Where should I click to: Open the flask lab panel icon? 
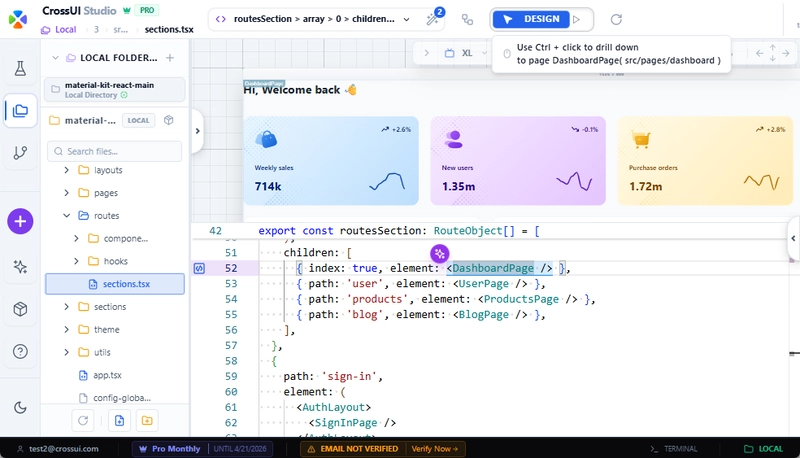20,68
